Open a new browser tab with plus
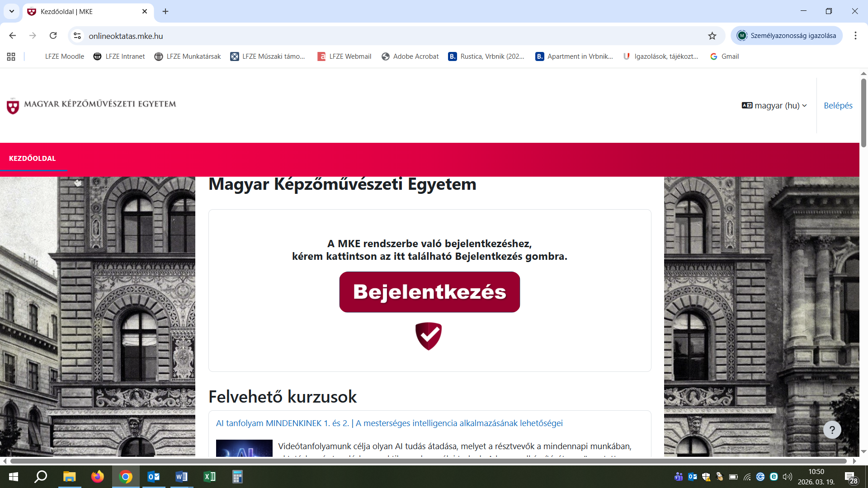This screenshot has height=488, width=868. point(165,11)
